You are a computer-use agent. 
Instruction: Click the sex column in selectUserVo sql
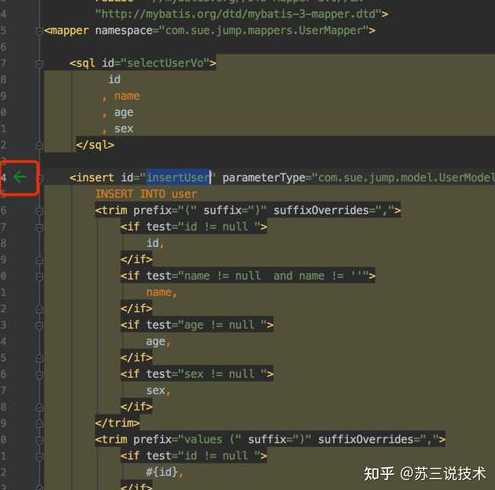coord(124,129)
